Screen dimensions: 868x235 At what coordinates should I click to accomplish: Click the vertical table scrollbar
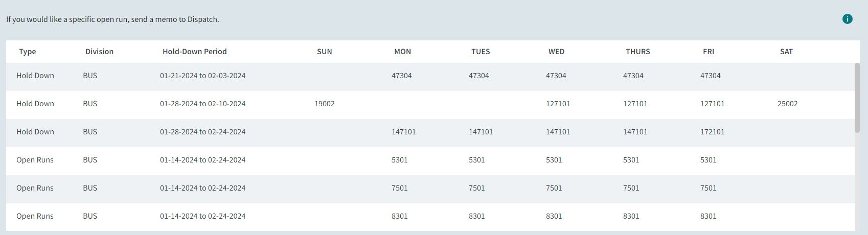[857, 97]
